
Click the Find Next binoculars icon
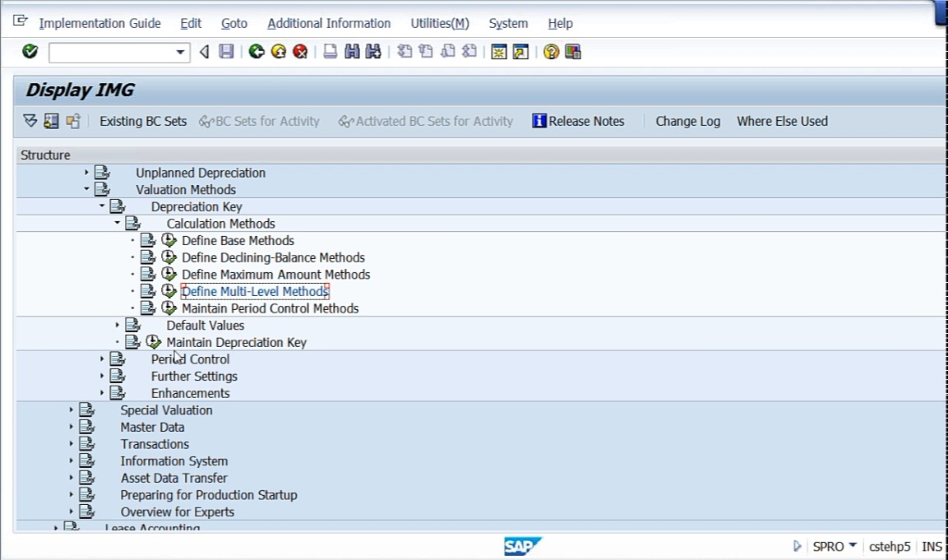click(373, 52)
